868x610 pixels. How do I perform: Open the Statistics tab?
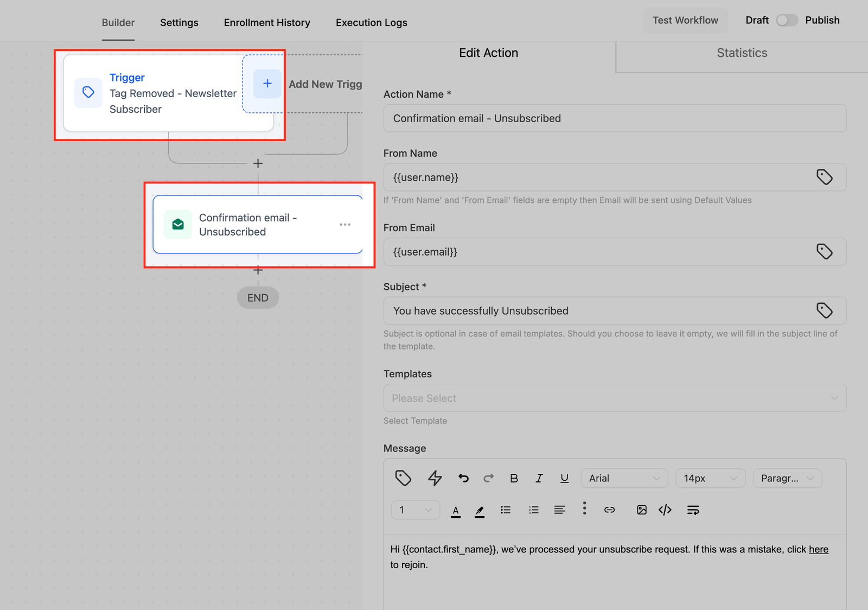(x=742, y=53)
